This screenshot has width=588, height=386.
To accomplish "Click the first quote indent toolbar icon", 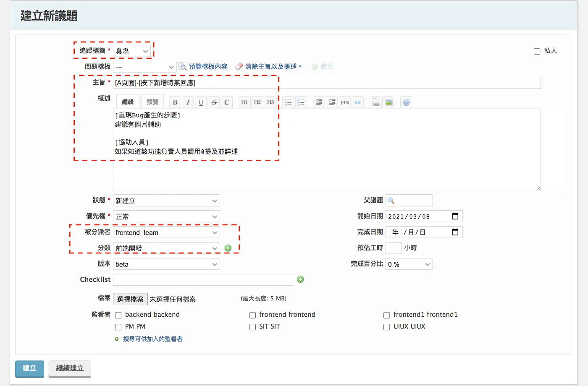I will pyautogui.click(x=319, y=102).
